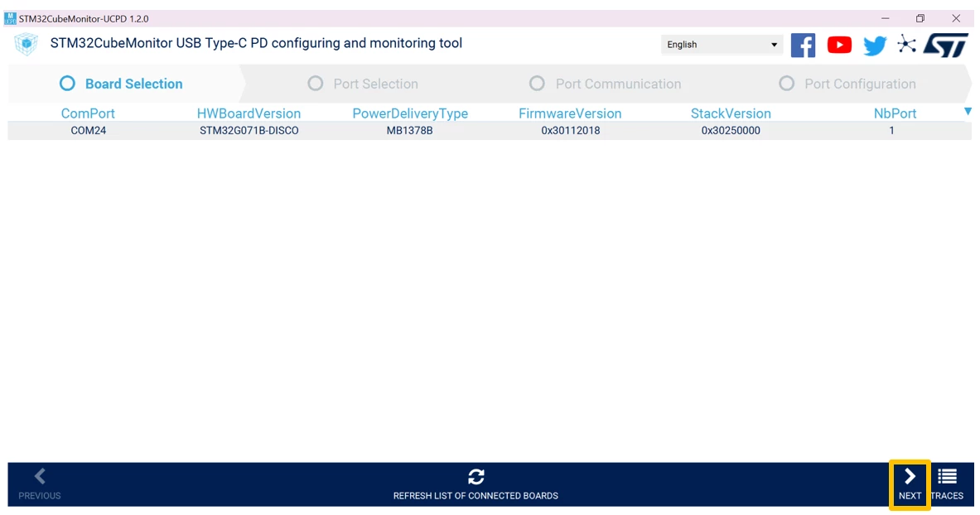Close the STM32CubeMonitor-UCPD window

(x=956, y=18)
